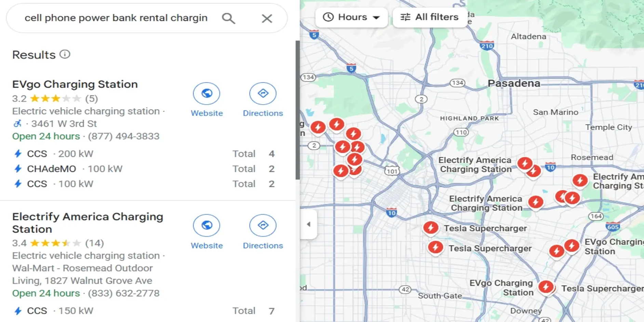
Task: Click the San Marino map label
Action: point(555,112)
